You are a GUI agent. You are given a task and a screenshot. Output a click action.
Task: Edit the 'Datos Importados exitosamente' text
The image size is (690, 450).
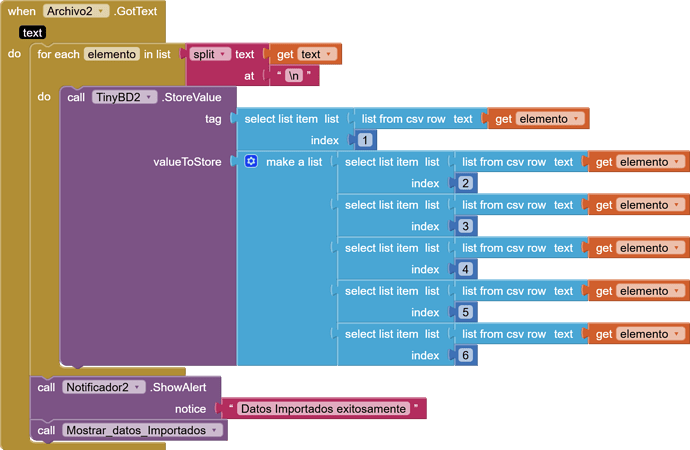click(323, 409)
